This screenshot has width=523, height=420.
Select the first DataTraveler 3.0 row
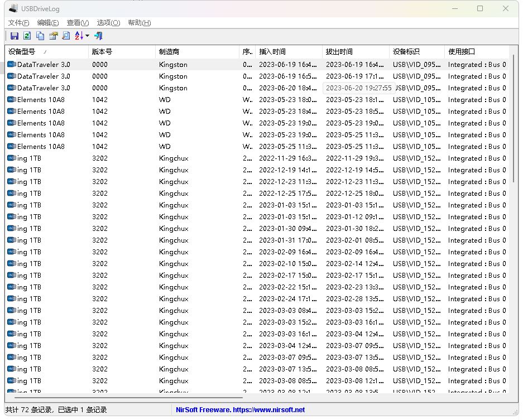pos(44,65)
